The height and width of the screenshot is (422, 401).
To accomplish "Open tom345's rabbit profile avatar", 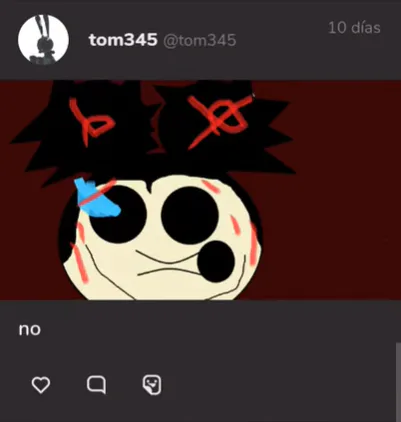I will click(43, 39).
